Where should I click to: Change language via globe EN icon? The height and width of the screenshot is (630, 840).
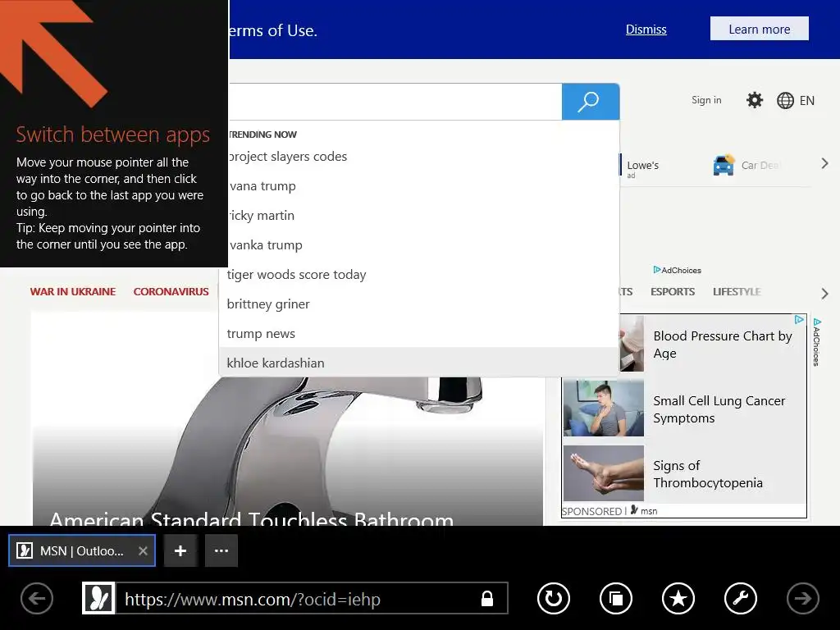[796, 101]
